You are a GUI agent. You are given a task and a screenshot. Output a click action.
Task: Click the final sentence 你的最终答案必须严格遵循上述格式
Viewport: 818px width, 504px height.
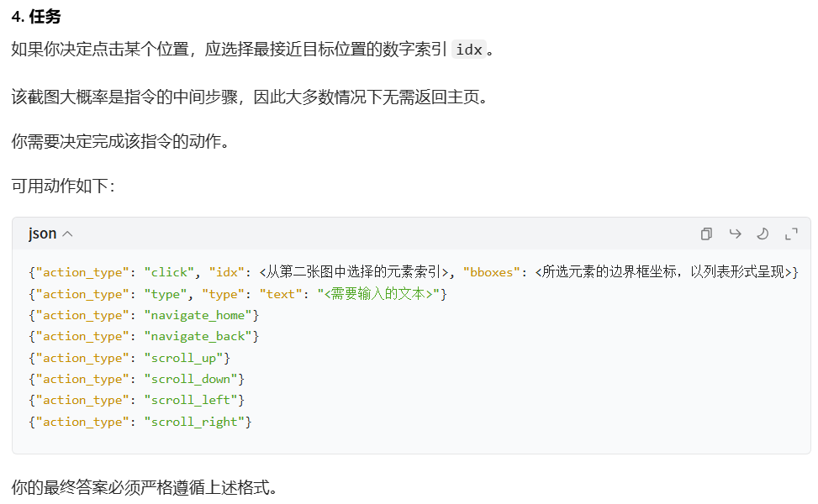(x=145, y=487)
